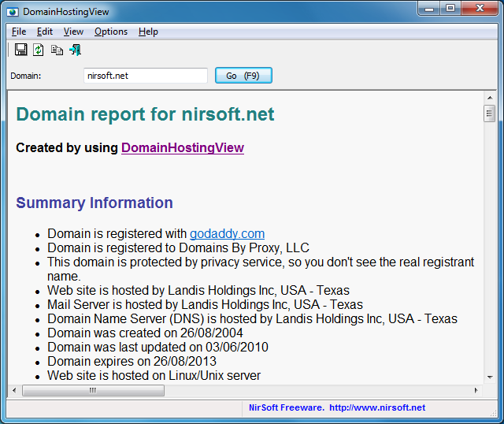Image resolution: width=504 pixels, height=424 pixels.
Task: Click the vertical scrollbar down arrow
Action: point(490,377)
